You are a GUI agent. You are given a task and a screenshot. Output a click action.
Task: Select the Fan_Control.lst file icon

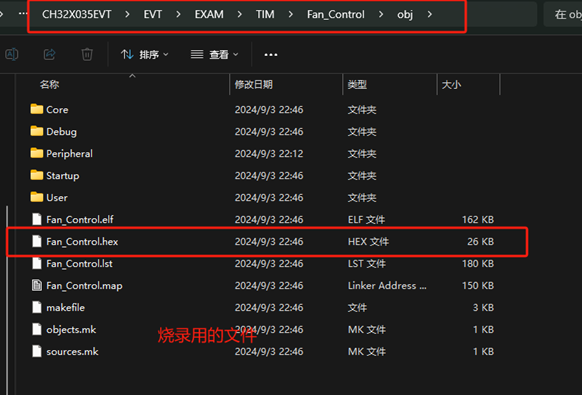[x=37, y=263]
